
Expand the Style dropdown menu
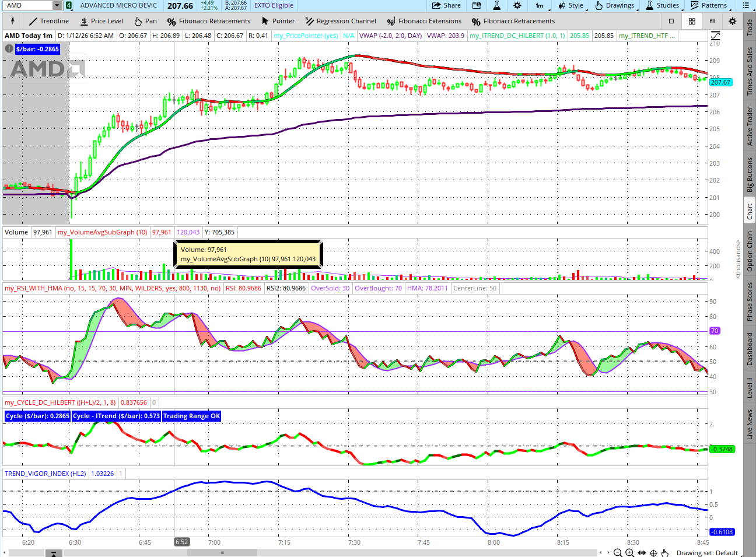pyautogui.click(x=570, y=5)
